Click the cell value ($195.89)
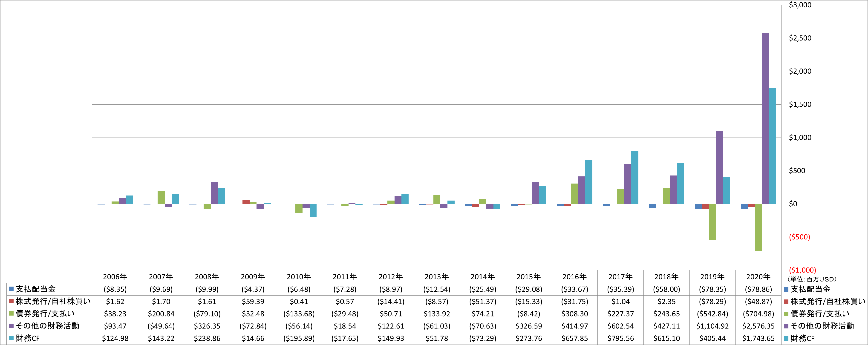 click(299, 338)
